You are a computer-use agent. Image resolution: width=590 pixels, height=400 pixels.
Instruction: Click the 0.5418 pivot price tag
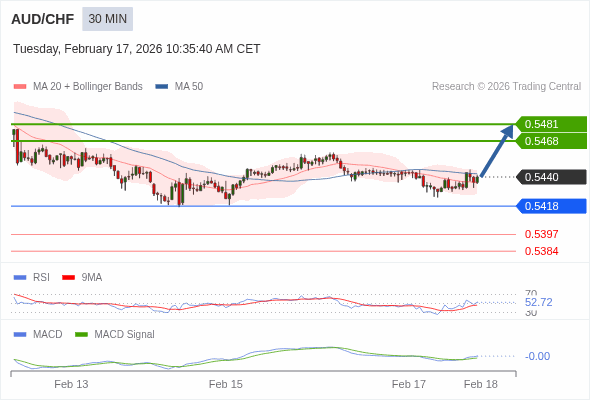551,206
